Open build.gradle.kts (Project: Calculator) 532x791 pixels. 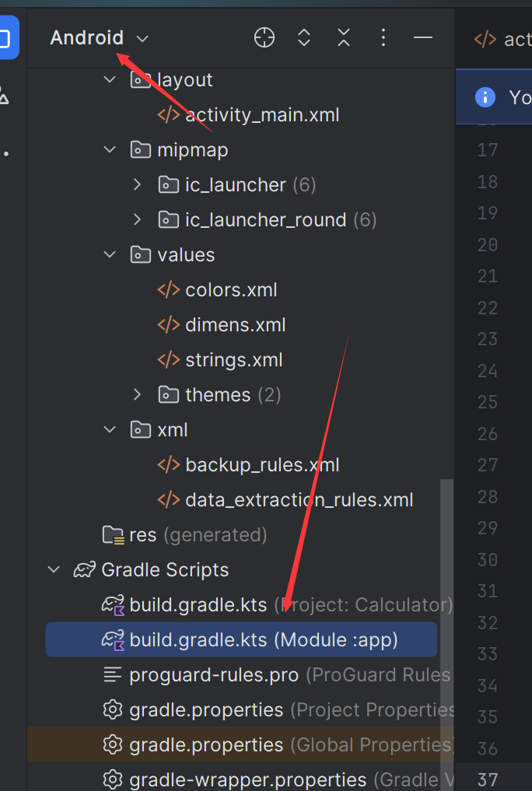(291, 605)
